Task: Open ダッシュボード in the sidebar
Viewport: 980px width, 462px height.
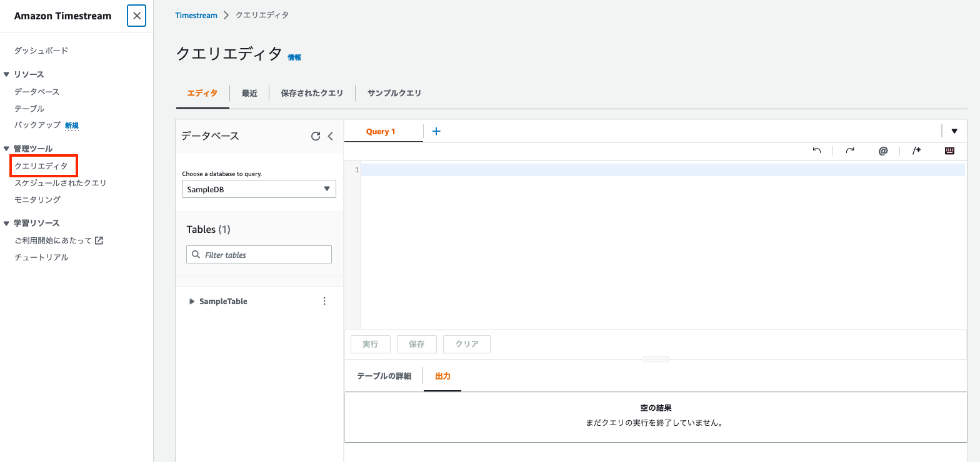Action: (x=41, y=51)
